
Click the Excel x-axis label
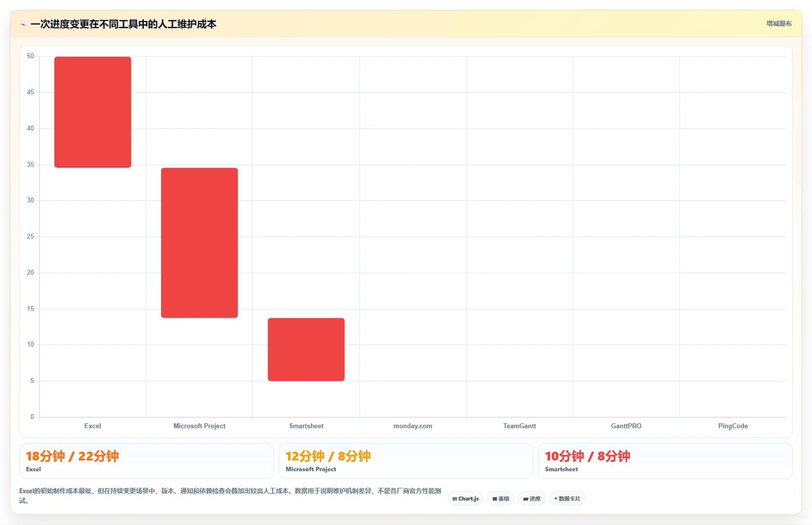[92, 426]
